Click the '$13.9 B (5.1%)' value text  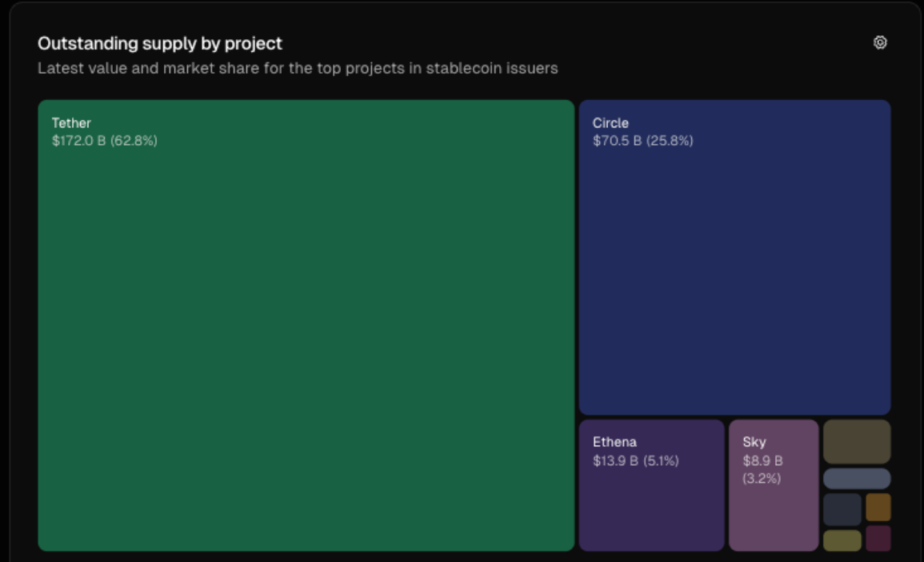(635, 460)
